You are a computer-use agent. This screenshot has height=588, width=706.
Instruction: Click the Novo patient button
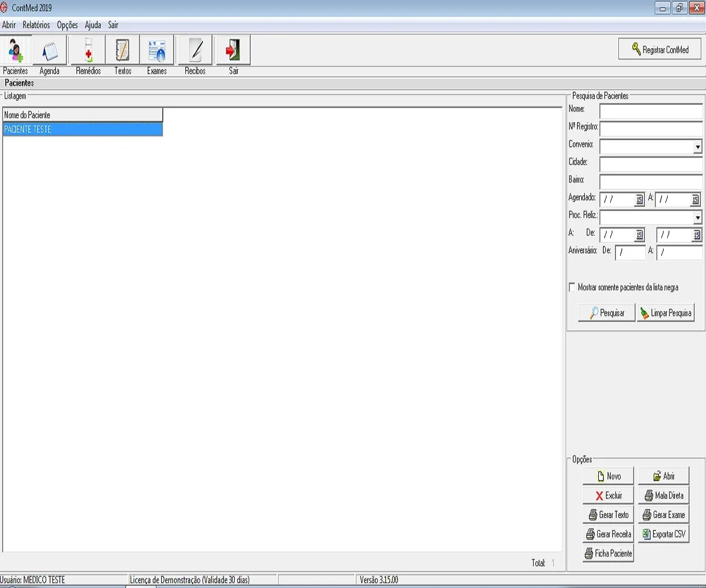[608, 476]
